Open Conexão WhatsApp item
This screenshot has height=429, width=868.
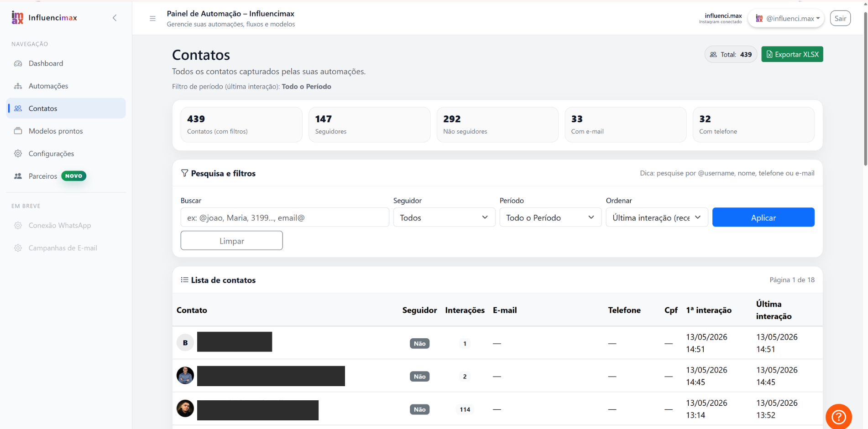coord(66,225)
